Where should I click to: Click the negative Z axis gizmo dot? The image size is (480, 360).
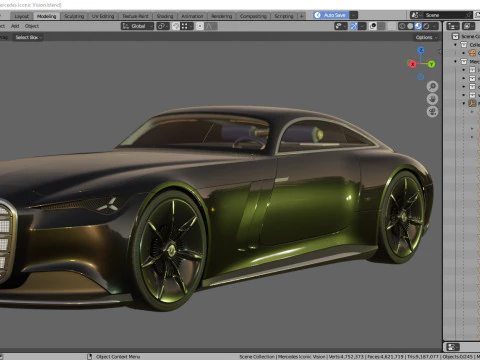click(421, 77)
